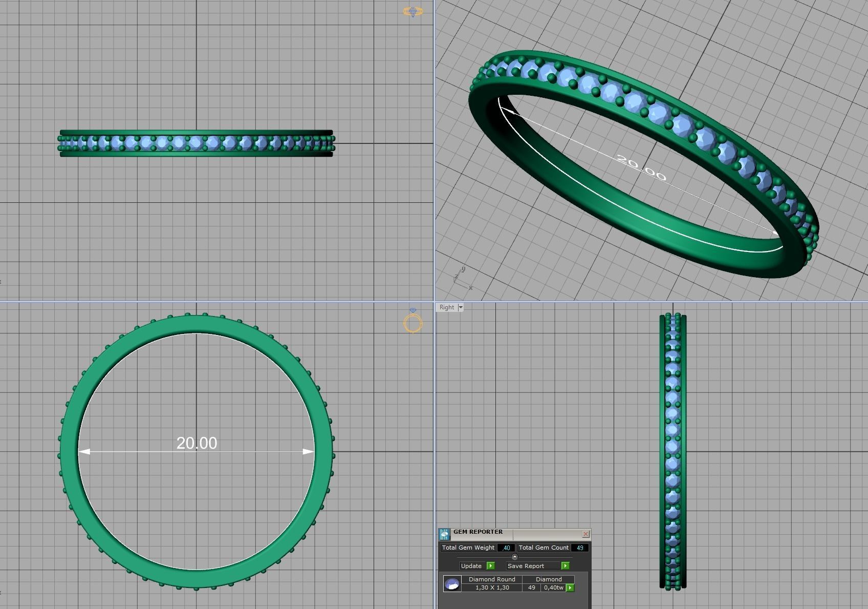
Task: Click the orange ring view icon, top-left viewport
Action: pos(413,11)
